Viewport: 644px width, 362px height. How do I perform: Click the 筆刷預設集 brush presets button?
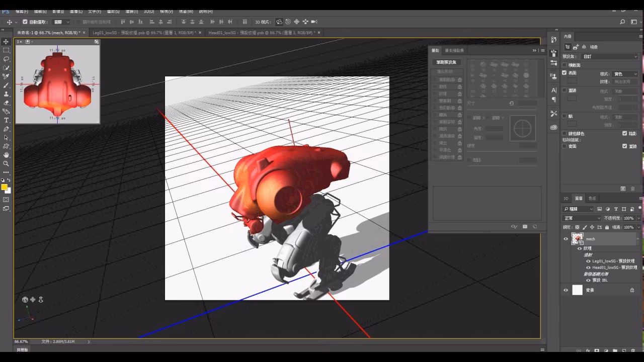(x=447, y=61)
